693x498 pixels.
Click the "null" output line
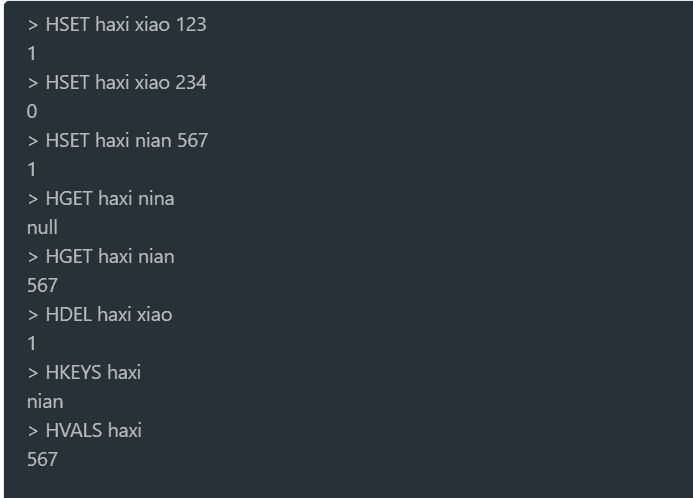[x=42, y=228]
